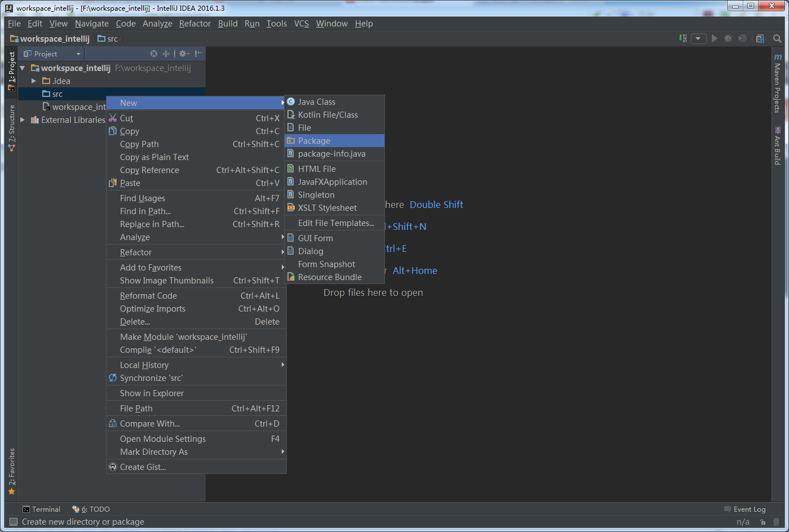
Task: Expand the .idea folder node
Action: click(34, 81)
